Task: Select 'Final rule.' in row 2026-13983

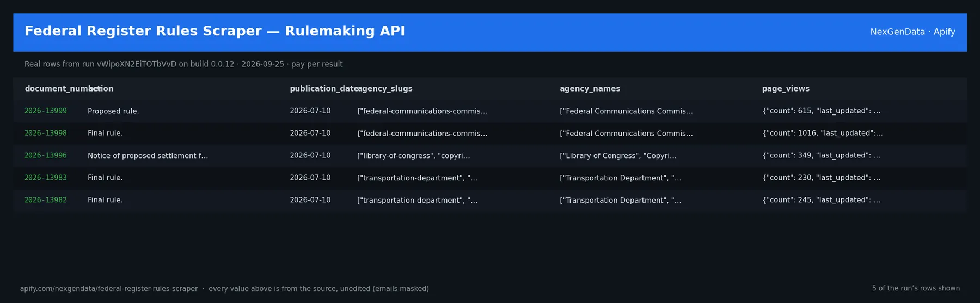Action: 105,178
